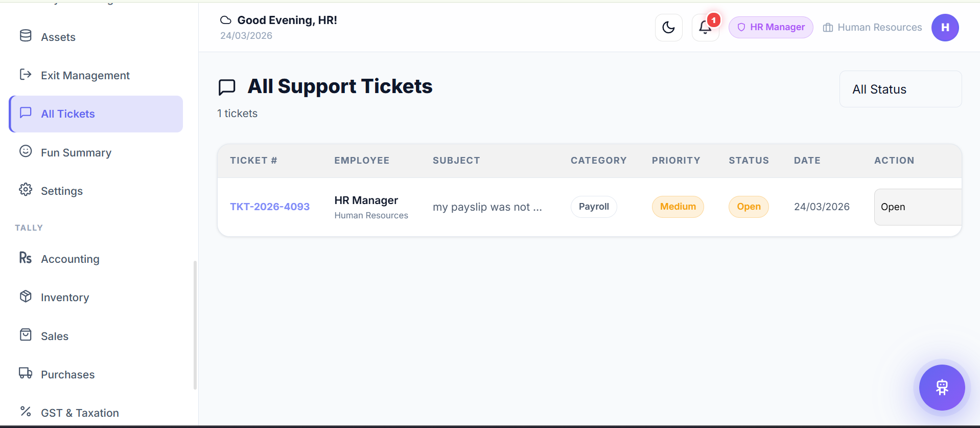
Task: Sort tickets by the PRIORITY column header
Action: point(675,160)
